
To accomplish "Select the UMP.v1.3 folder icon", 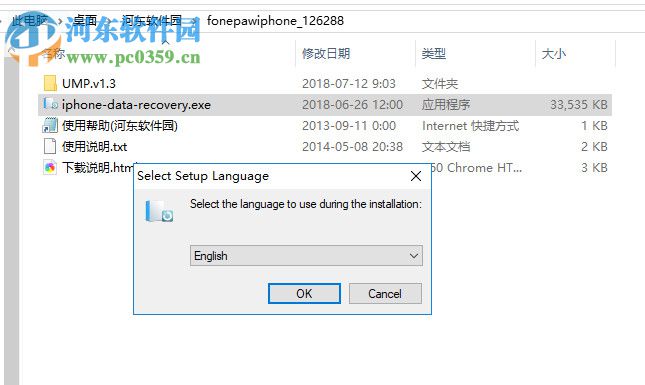I will click(50, 83).
